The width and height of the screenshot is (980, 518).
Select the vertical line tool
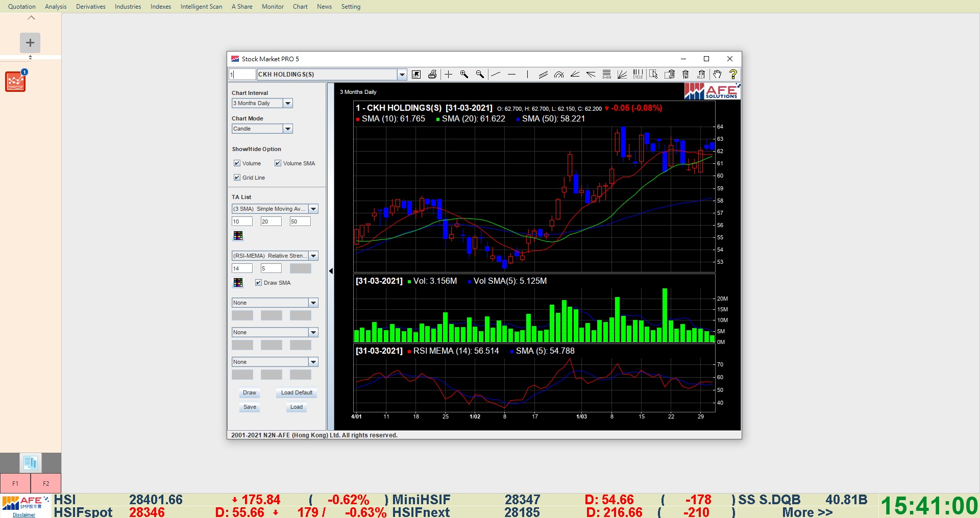coord(527,75)
